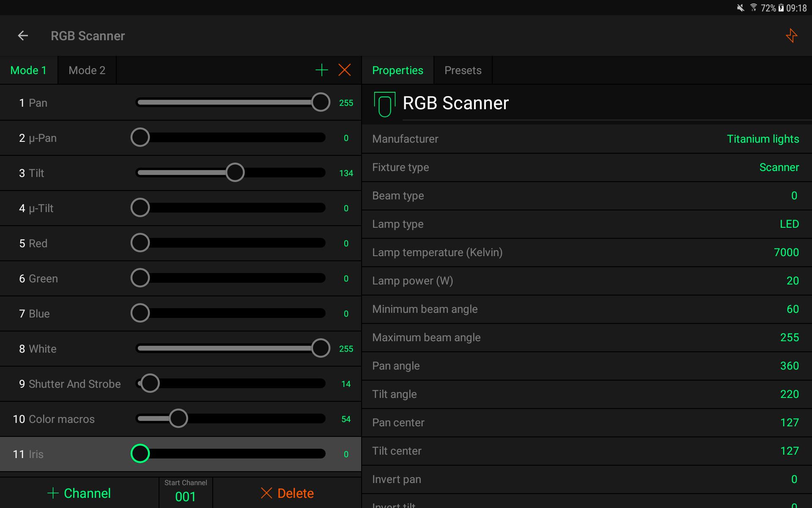The height and width of the screenshot is (508, 812).
Task: Add a new Channel
Action: point(79,493)
